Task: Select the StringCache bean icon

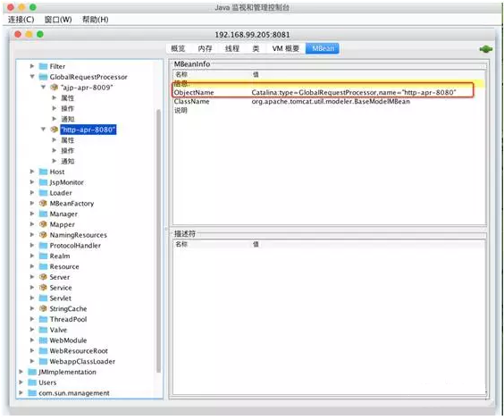Action: (43, 308)
